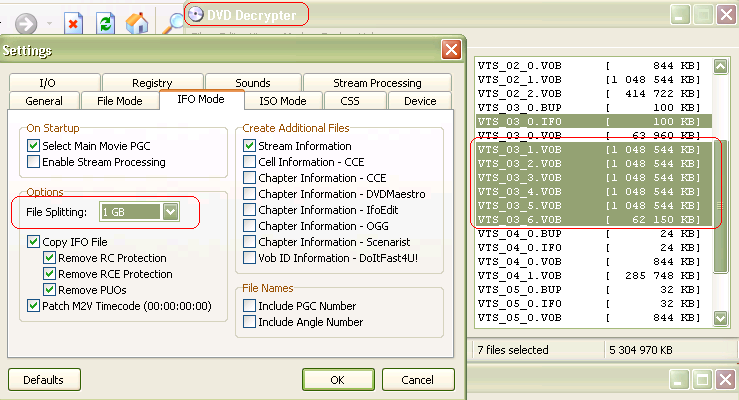Enable Vob ID Information - DoItFast4U!

(x=249, y=258)
